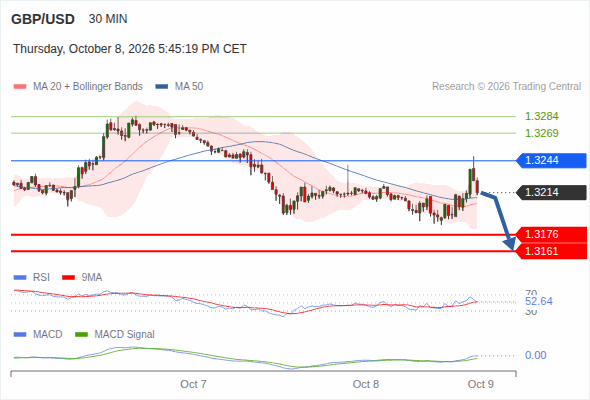Click the MA 50 legend label

189,87
